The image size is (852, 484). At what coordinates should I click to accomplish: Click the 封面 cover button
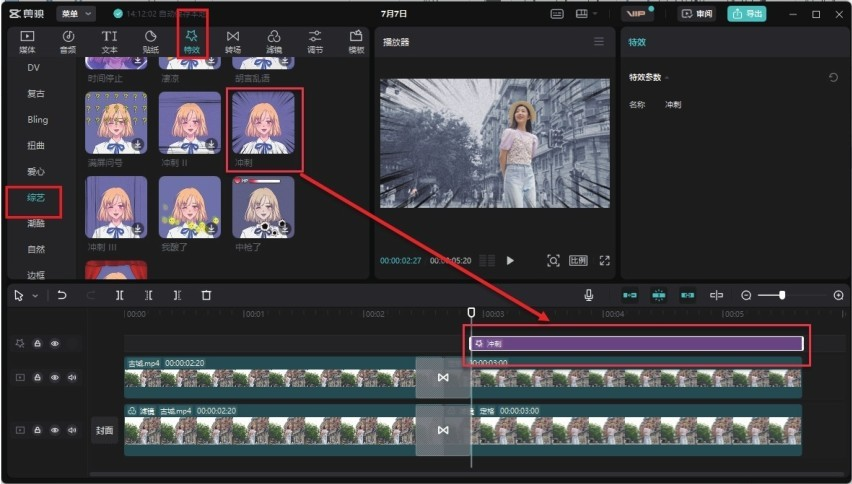point(104,430)
